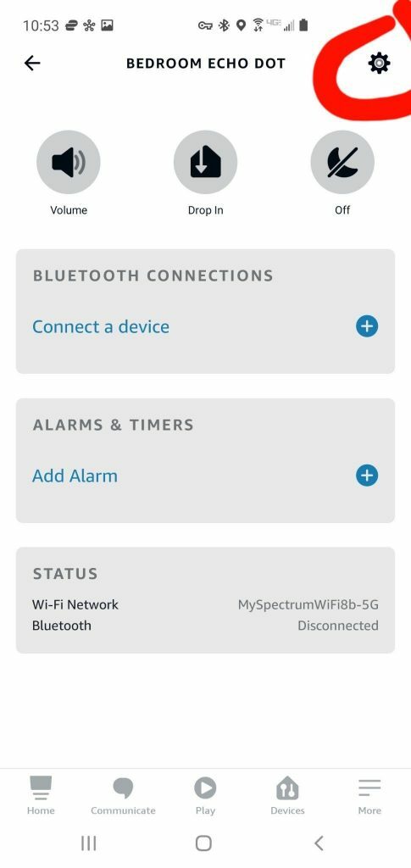Open the Volume speaker control
411x868 pixels.
tap(69, 162)
